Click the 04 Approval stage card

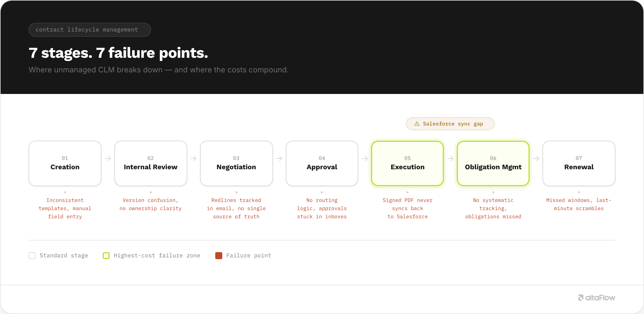(322, 163)
